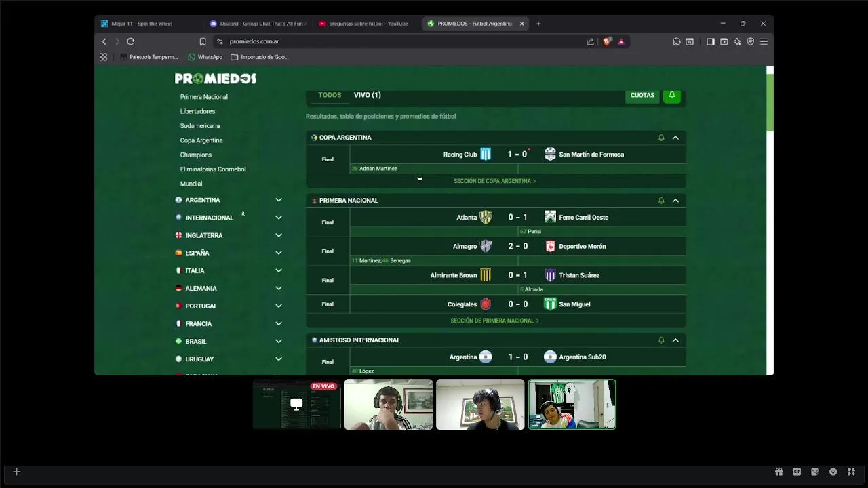Click the Discord plus attachment button
Screen dimensions: 868x488
tap(17, 472)
